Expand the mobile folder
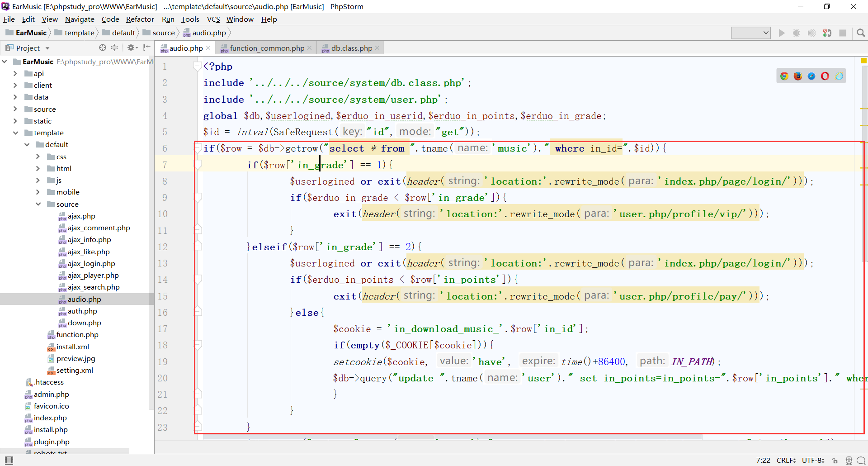This screenshot has width=868, height=466. [38, 192]
